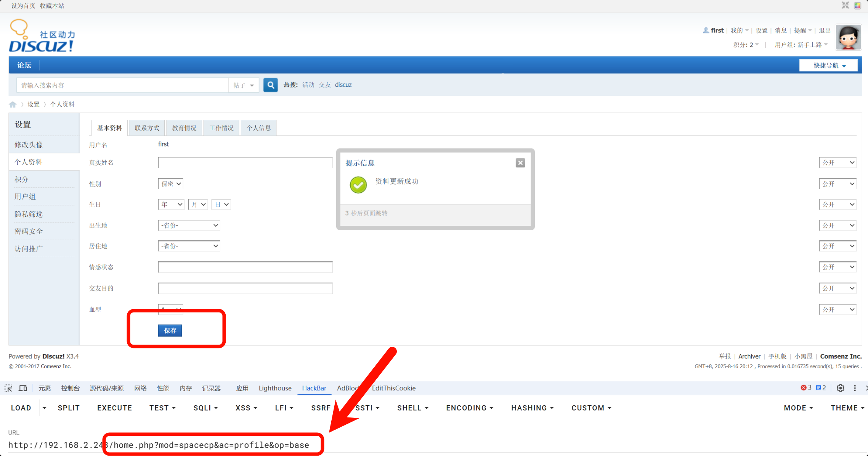Toggle the device toolbar icon
The image size is (868, 456).
point(23,388)
